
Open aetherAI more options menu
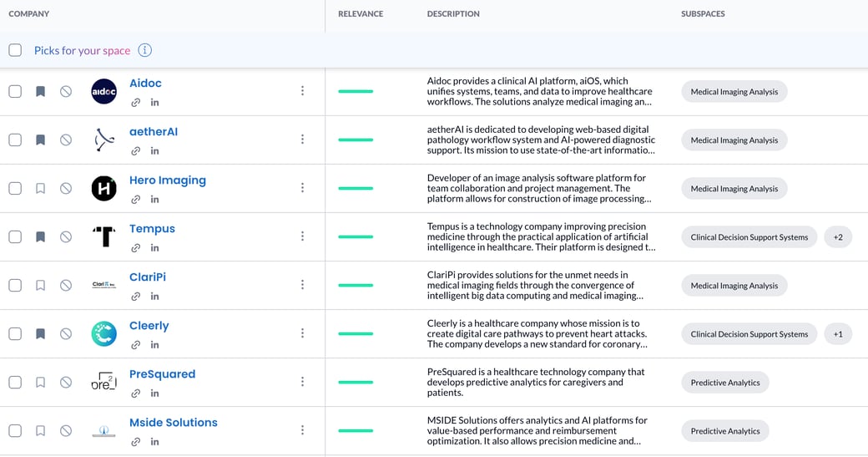[x=302, y=139]
